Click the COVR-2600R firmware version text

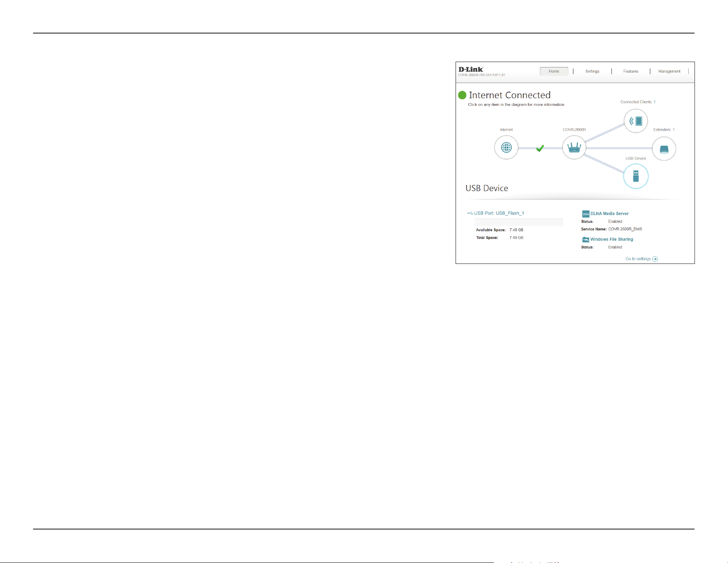(x=482, y=75)
